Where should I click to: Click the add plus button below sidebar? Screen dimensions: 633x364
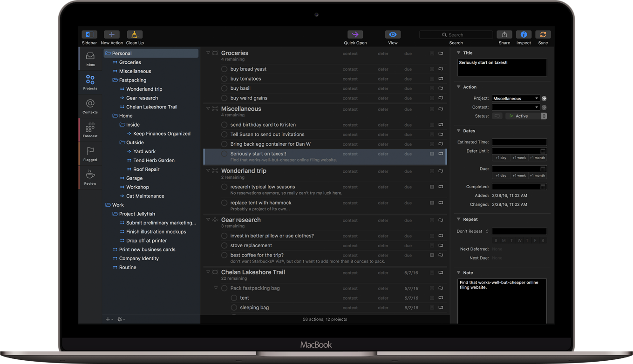(x=109, y=319)
